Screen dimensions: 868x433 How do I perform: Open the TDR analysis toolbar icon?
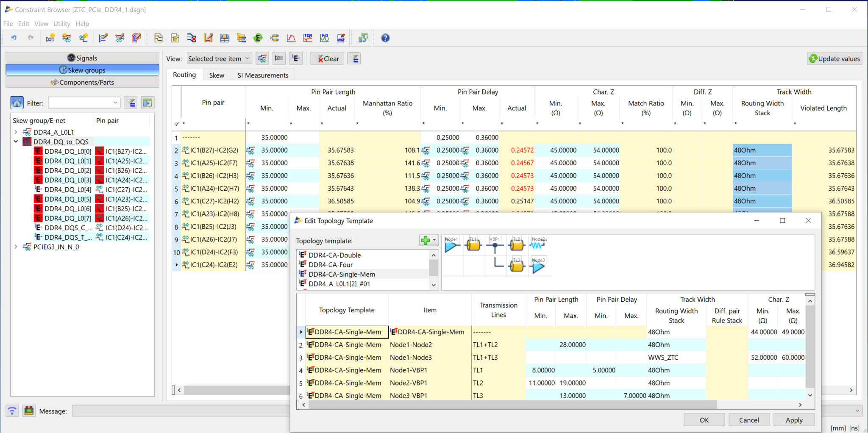pos(308,38)
